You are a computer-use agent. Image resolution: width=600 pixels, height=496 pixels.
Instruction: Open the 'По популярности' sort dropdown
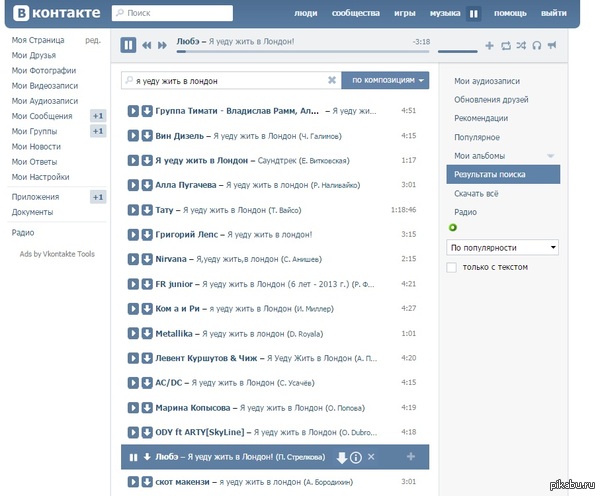coord(502,248)
